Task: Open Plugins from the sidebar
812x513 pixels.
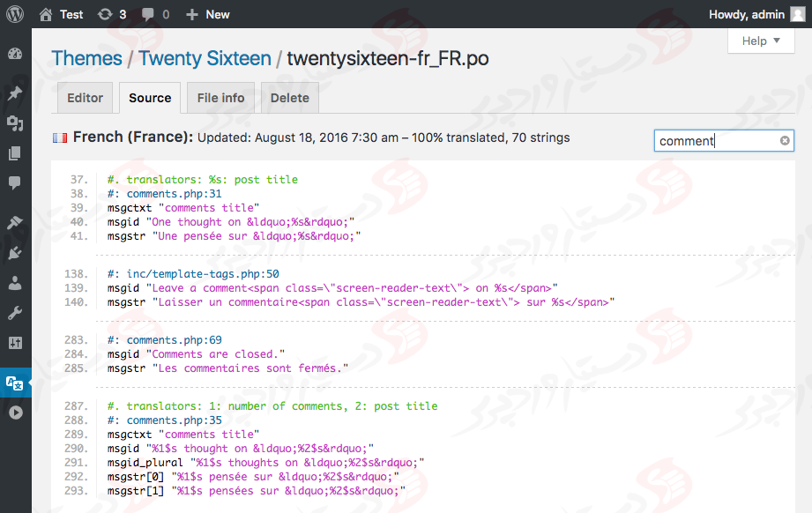Action: point(15,253)
